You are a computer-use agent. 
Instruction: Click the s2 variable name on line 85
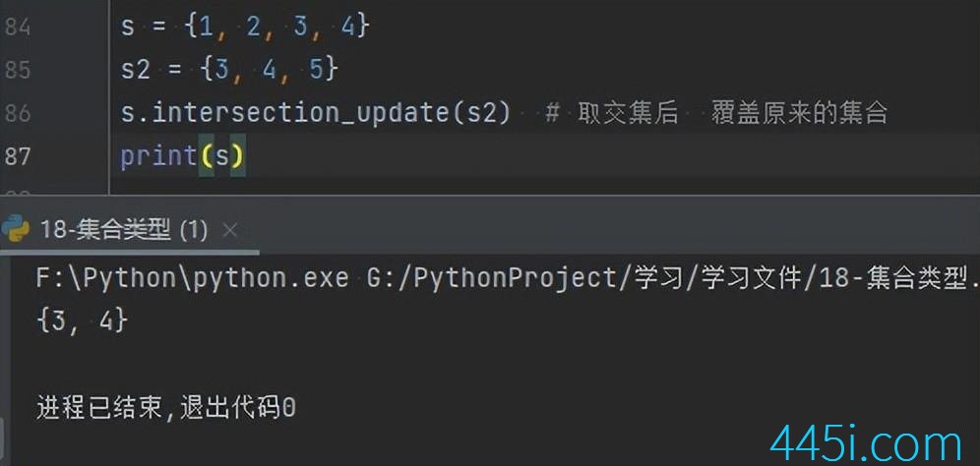pyautogui.click(x=135, y=70)
